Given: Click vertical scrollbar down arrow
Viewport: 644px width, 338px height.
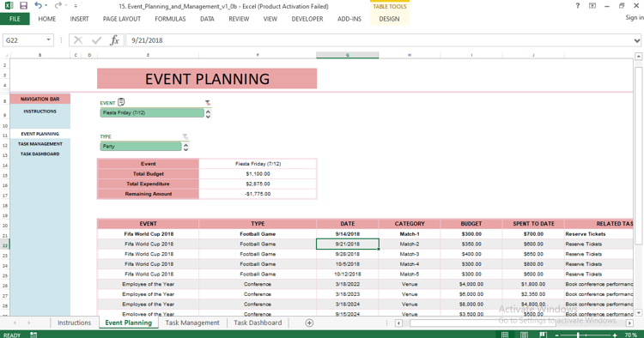Looking at the screenshot, I should click(638, 312).
